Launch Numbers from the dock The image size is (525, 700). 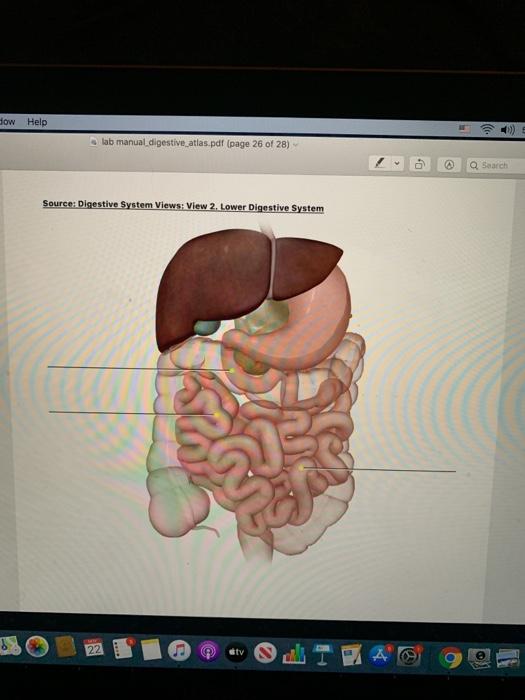click(294, 654)
